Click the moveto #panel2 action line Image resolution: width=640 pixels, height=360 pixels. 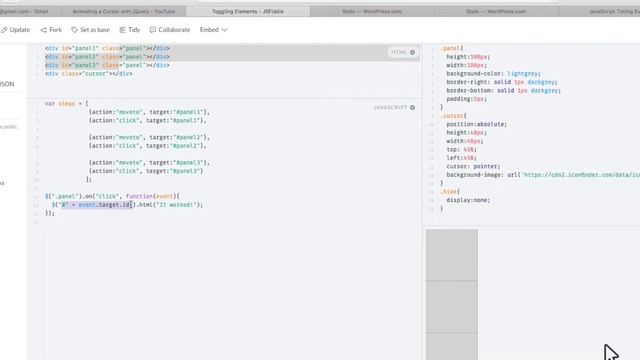149,138
